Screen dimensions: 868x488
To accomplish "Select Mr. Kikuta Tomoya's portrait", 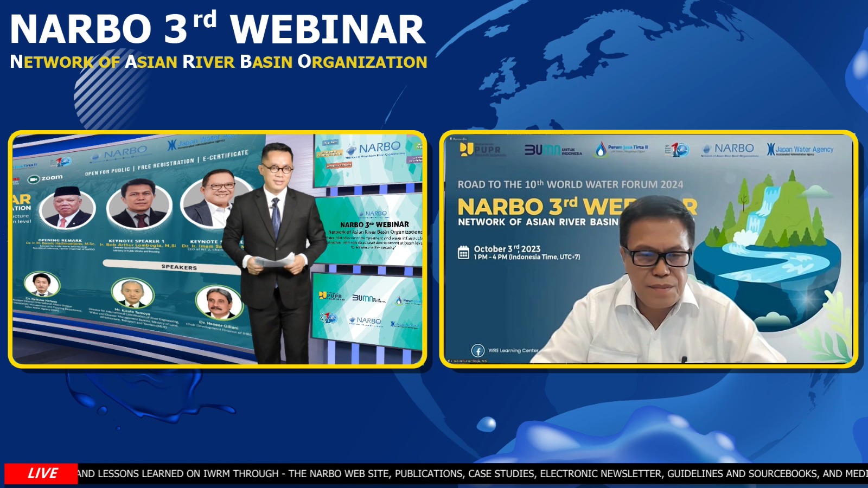I will click(132, 294).
